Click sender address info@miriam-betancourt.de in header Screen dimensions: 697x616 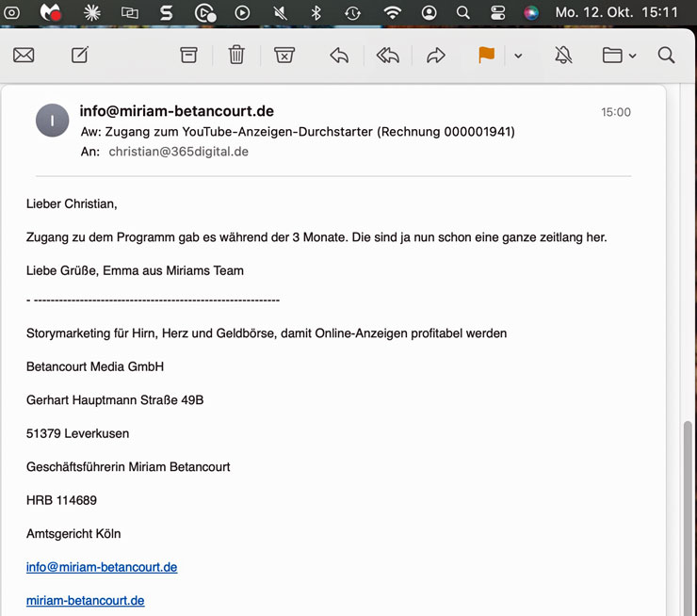[x=176, y=111]
